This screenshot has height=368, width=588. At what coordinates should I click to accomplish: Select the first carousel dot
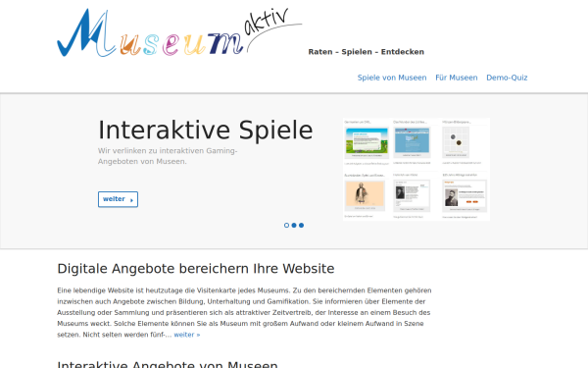286,226
